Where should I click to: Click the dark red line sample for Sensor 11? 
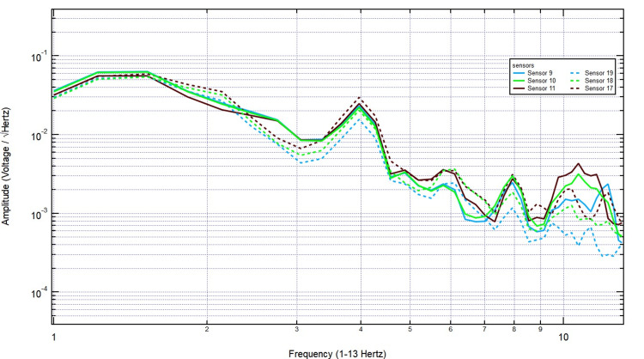(x=519, y=88)
